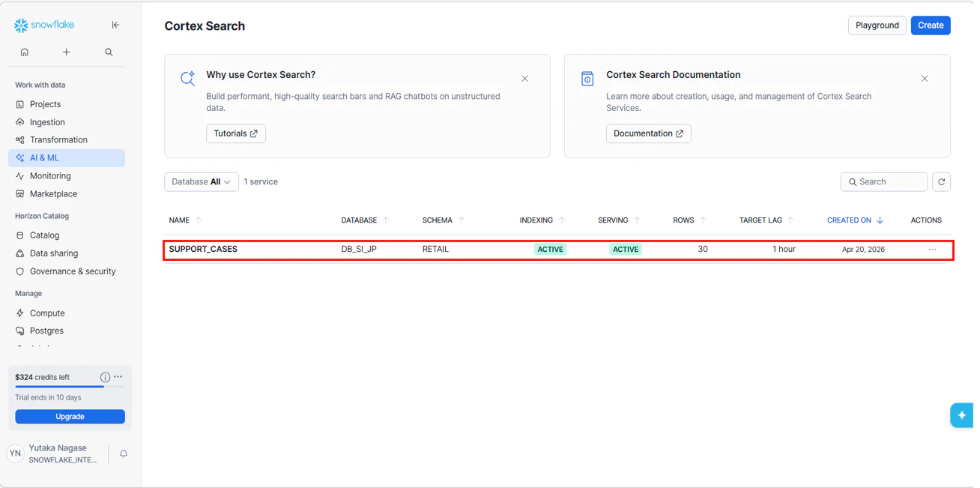This screenshot has width=980, height=488.
Task: Click the DB_SI_JP database cell
Action: pos(359,250)
